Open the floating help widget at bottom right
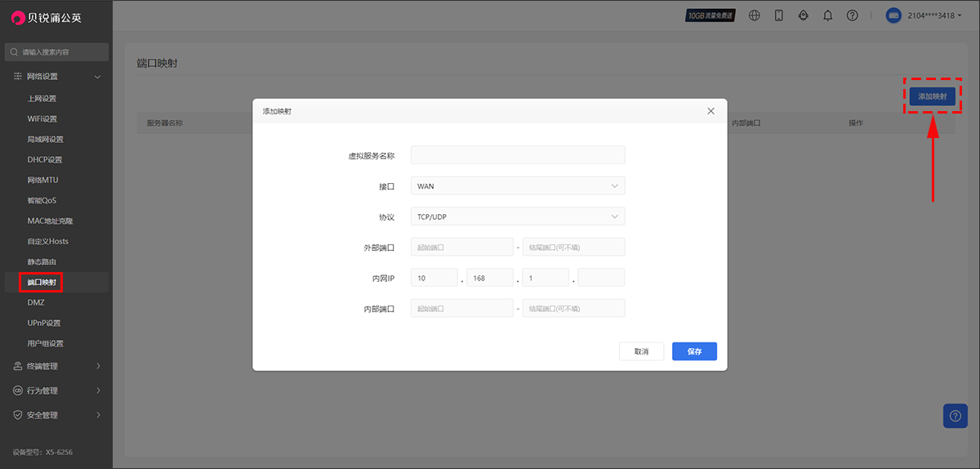 click(955, 416)
